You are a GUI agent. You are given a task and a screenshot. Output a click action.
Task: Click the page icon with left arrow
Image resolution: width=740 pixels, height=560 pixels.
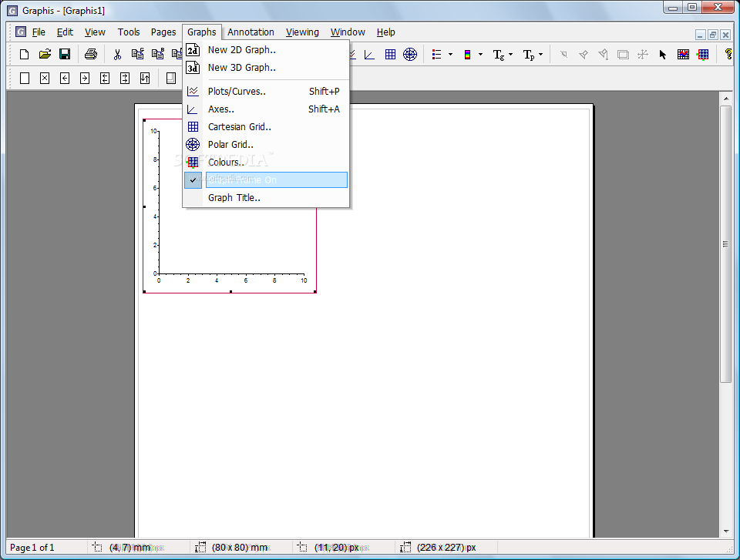(x=65, y=79)
